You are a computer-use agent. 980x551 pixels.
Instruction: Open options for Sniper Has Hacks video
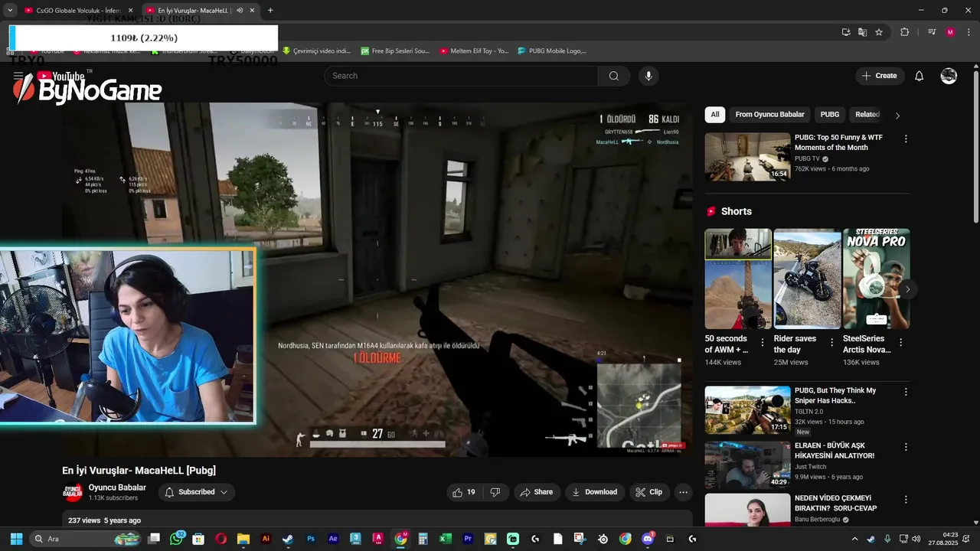coord(906,392)
